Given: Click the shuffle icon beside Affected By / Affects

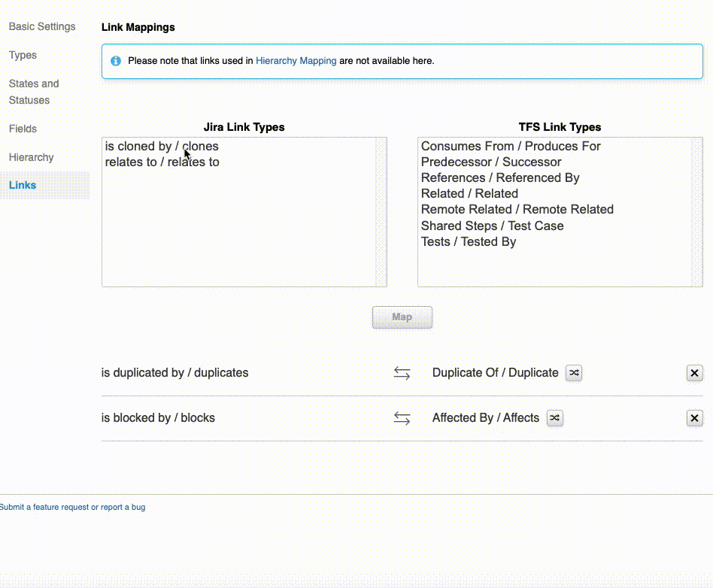Looking at the screenshot, I should pyautogui.click(x=554, y=418).
